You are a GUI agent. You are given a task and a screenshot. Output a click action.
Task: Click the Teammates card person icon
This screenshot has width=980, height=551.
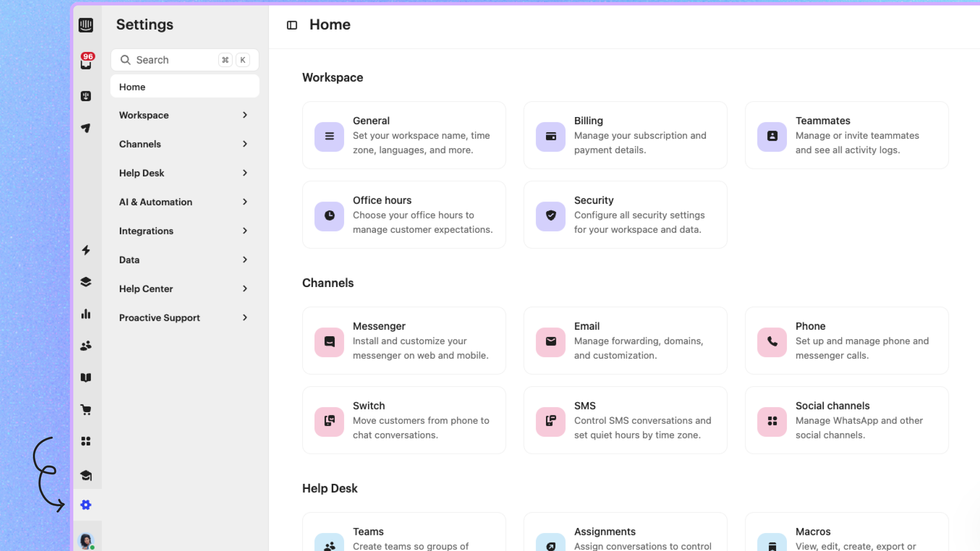click(x=772, y=136)
